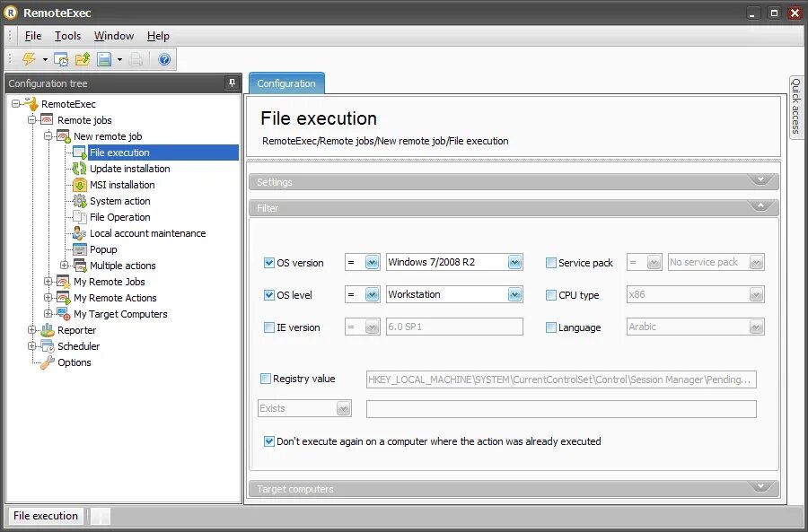
Task: Click the schedule toolbar icon with clock
Action: click(x=61, y=60)
